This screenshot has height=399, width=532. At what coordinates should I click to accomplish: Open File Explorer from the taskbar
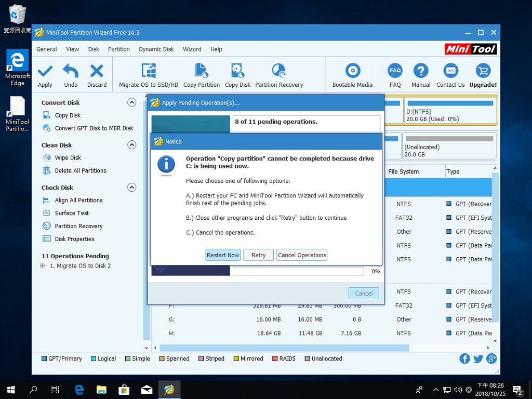101,390
